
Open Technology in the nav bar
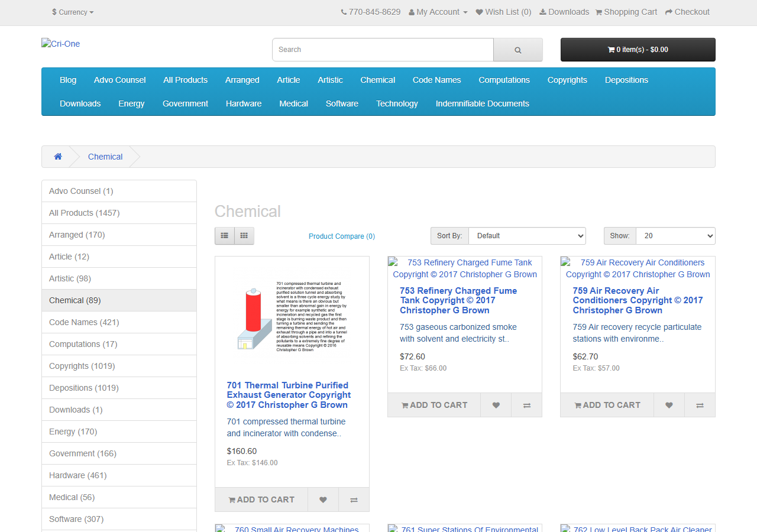[x=397, y=103]
